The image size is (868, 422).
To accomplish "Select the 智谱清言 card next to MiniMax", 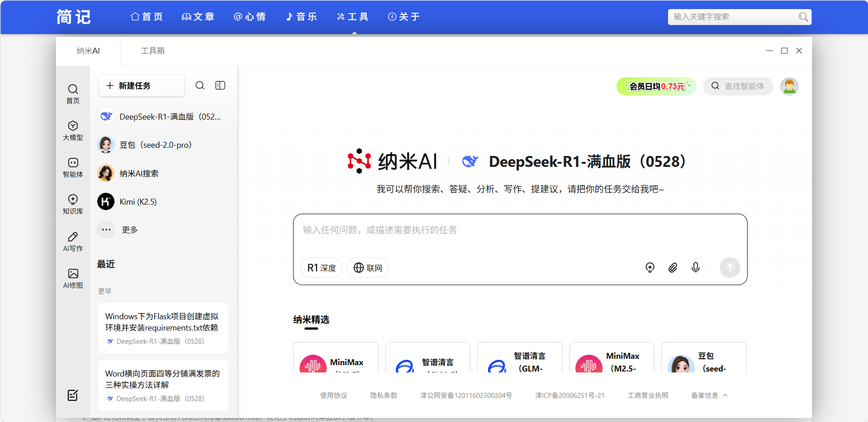I will [428, 357].
